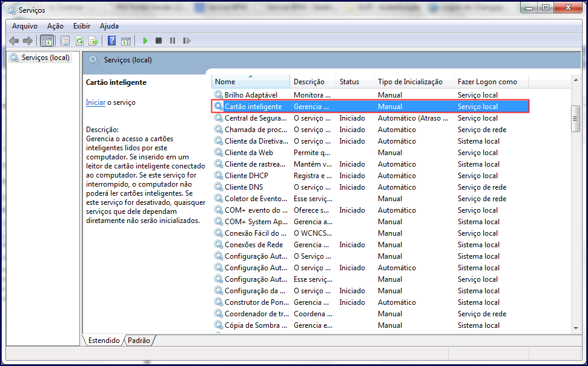
Task: Select the Cliente de rastrea... service row
Action: [x=371, y=164]
